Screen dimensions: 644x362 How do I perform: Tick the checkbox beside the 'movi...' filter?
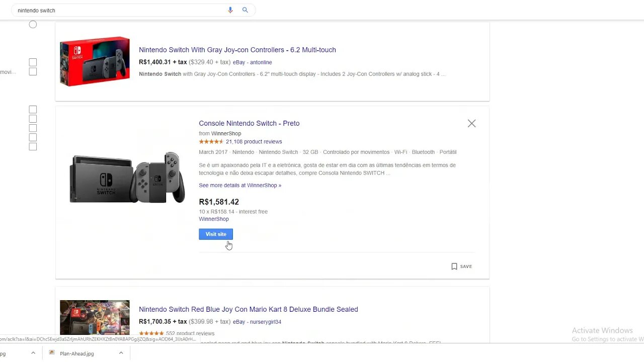(x=33, y=71)
